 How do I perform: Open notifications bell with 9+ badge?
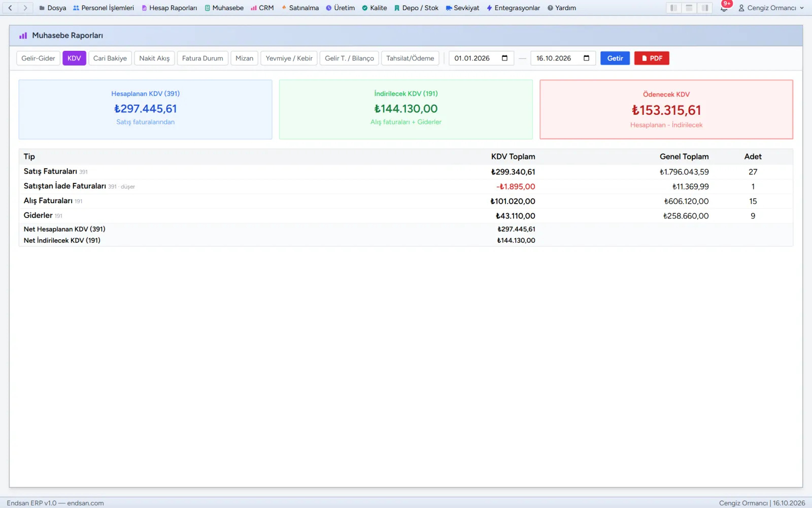(724, 8)
